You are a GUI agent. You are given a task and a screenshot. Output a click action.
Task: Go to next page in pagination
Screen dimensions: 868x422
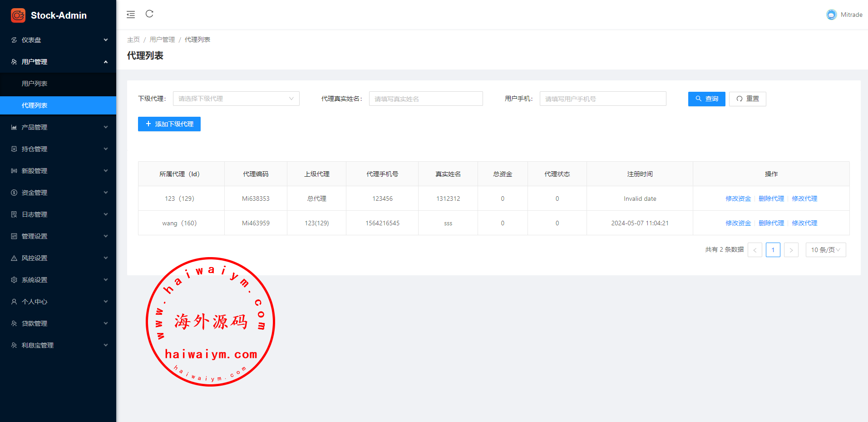click(x=791, y=250)
